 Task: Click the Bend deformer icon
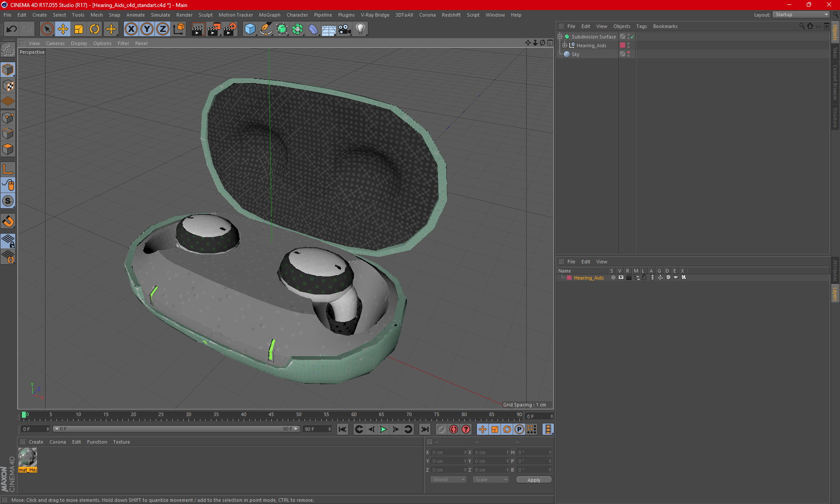coord(313,29)
